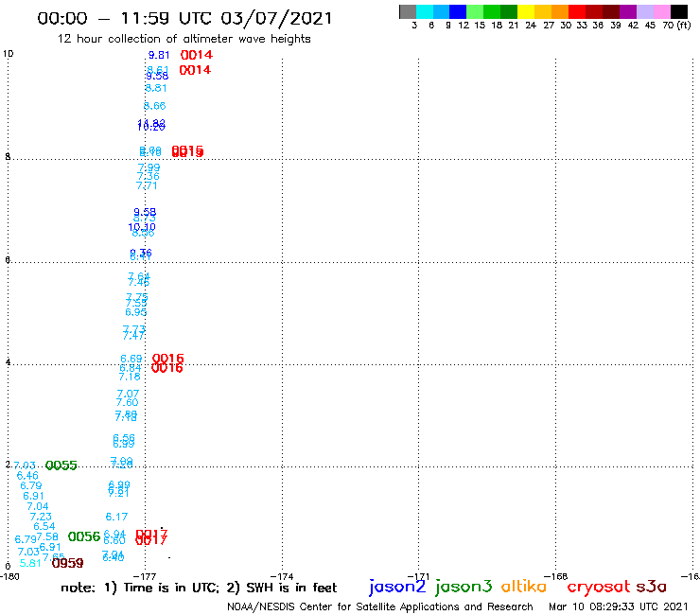Click the wave height value 8.81

click(156, 88)
